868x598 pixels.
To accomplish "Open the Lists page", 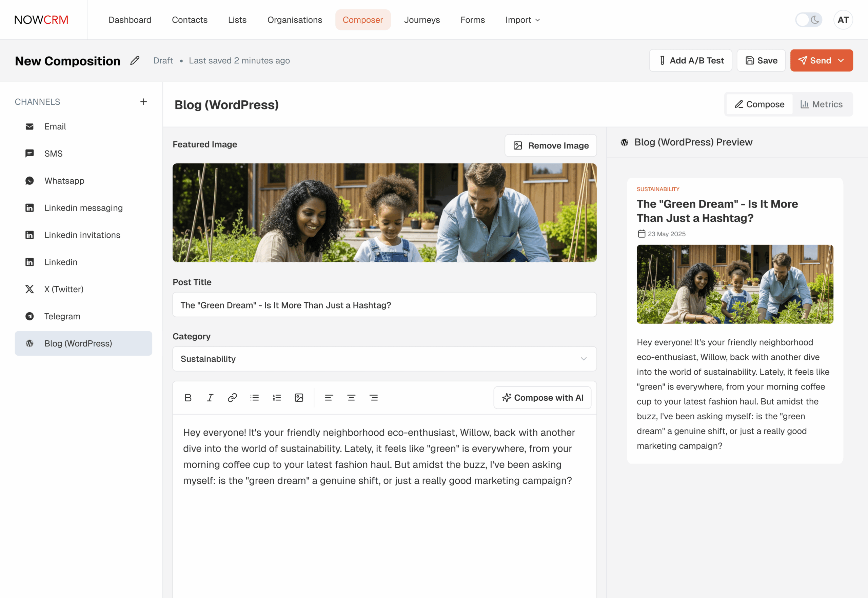I will click(237, 20).
